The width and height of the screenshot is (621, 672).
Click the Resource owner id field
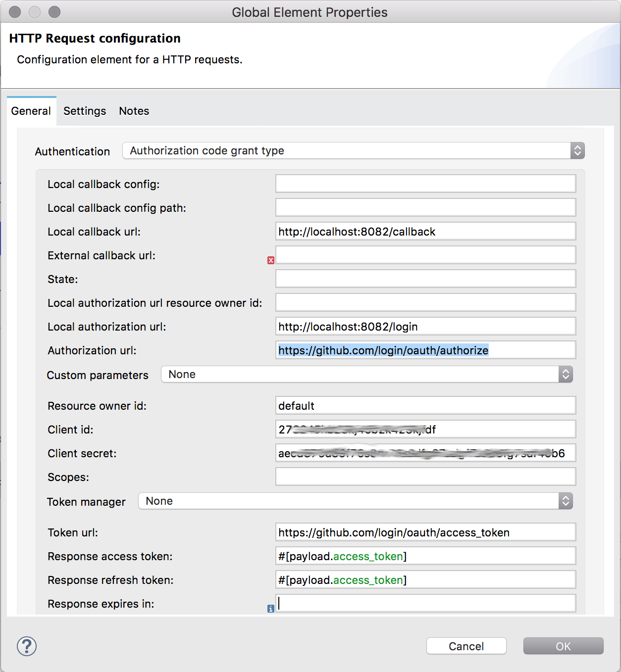click(426, 405)
